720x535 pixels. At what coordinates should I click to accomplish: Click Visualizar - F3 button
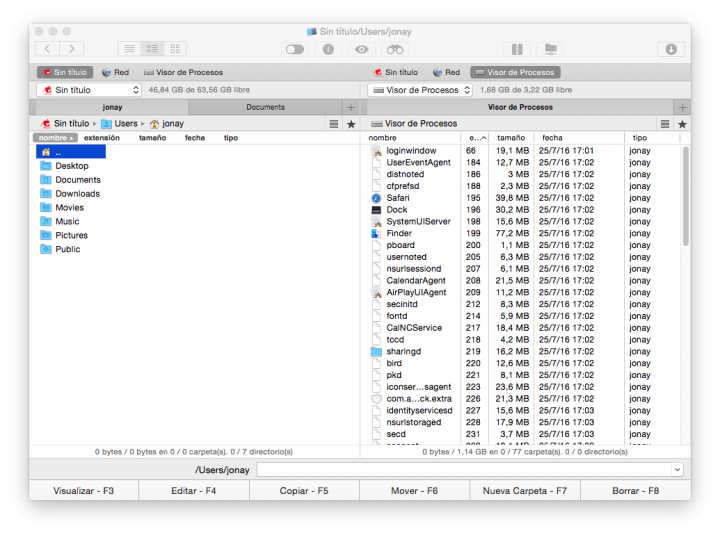point(84,490)
